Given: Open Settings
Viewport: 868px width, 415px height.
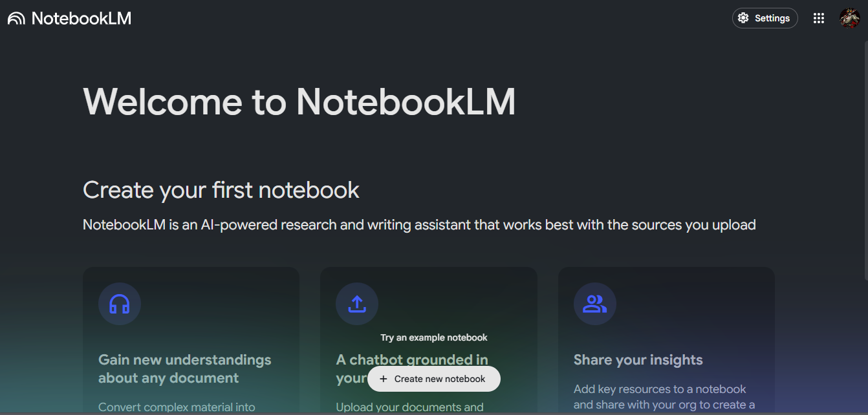Looking at the screenshot, I should tap(765, 18).
